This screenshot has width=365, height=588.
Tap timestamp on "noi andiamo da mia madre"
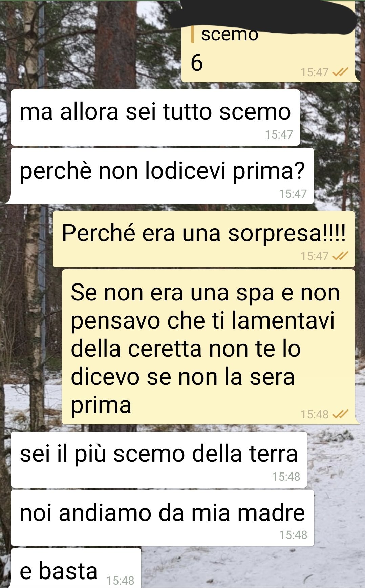coord(293,535)
